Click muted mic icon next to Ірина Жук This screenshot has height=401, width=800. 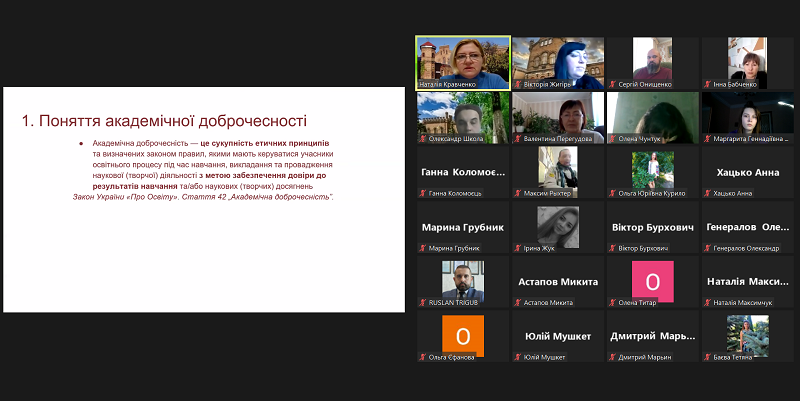pos(518,248)
